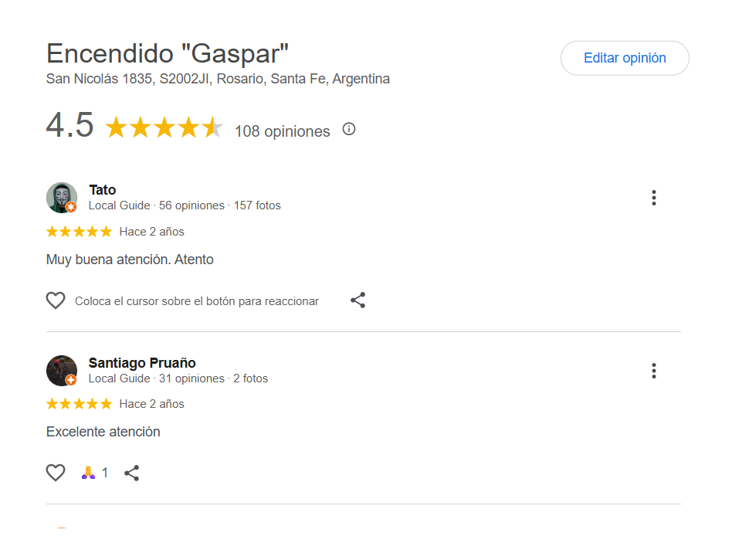Viewport: 732px width, 560px height.
Task: Open the rating info icon beside 108 opiniones
Action: pos(349,129)
